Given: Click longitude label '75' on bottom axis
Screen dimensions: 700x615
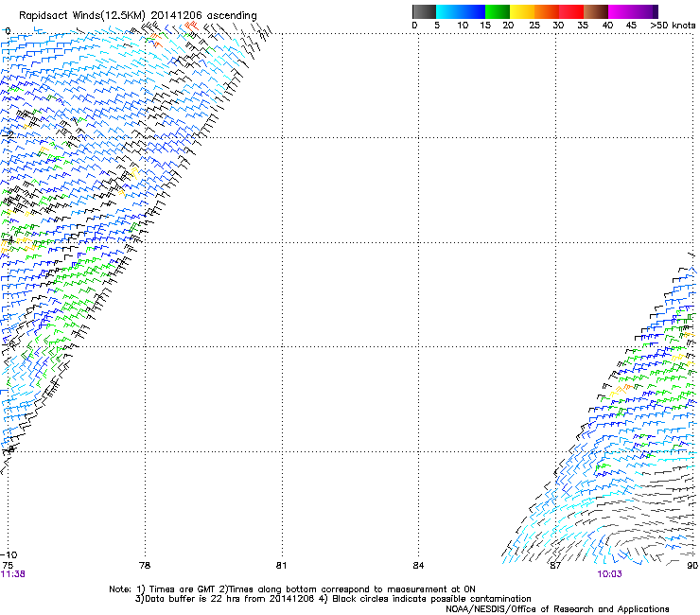Looking at the screenshot, I should (x=8, y=566).
